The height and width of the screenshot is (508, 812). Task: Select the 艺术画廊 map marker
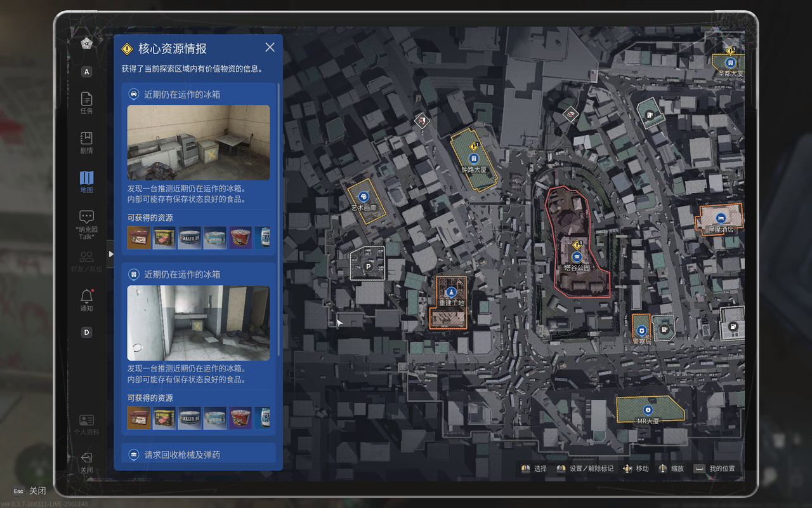point(363,197)
